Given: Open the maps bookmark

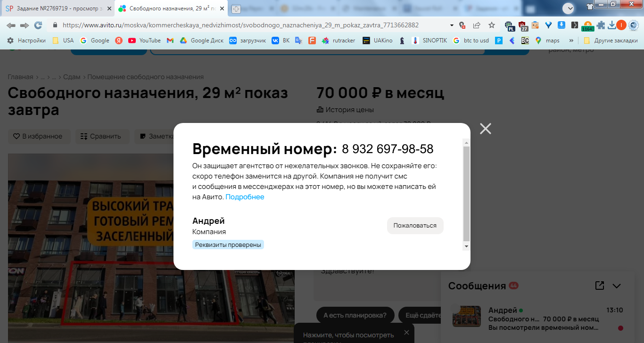Looking at the screenshot, I should click(x=547, y=41).
